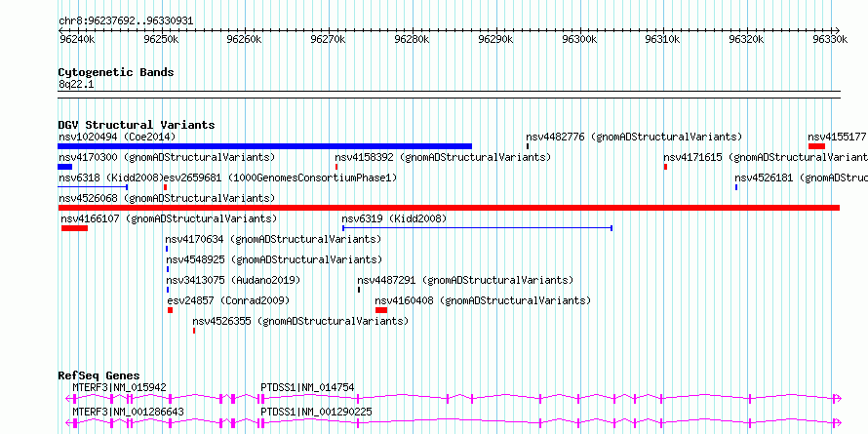Click the nsv4482776 variant label
Viewport: 868px width, 434px height.
tap(634, 137)
